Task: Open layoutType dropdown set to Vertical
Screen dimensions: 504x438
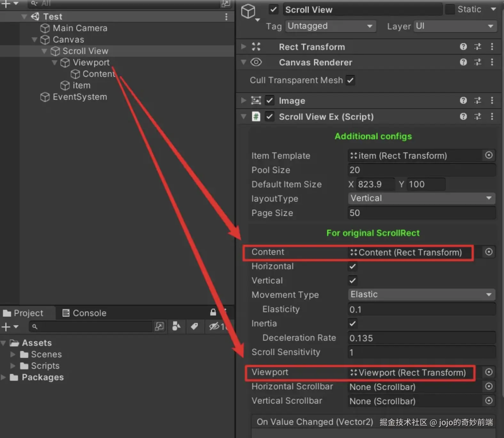Action: coord(421,198)
